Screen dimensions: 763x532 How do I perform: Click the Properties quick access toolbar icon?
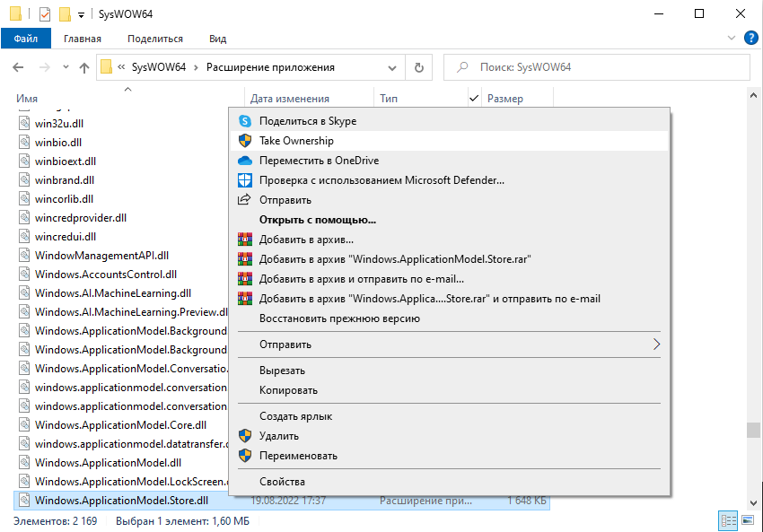click(x=45, y=14)
